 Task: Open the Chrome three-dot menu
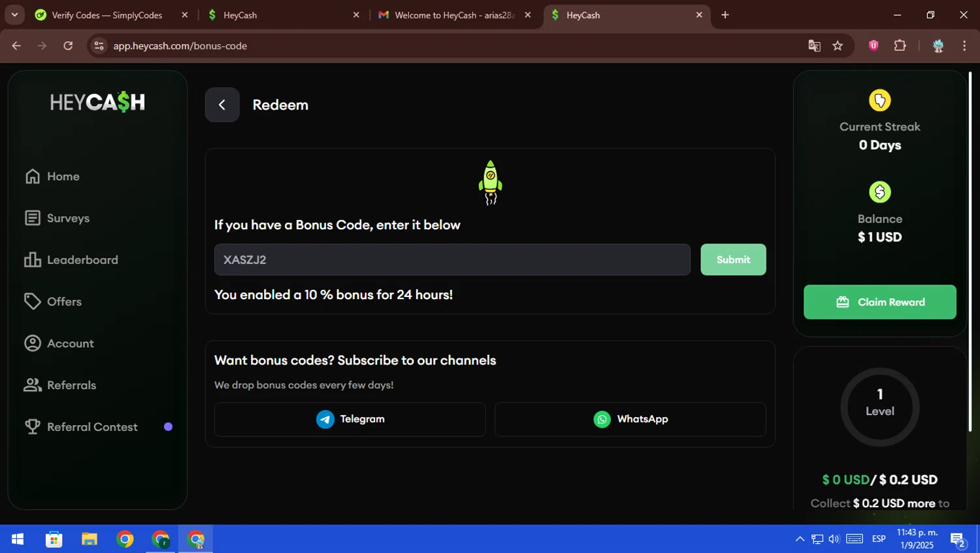pos(964,46)
